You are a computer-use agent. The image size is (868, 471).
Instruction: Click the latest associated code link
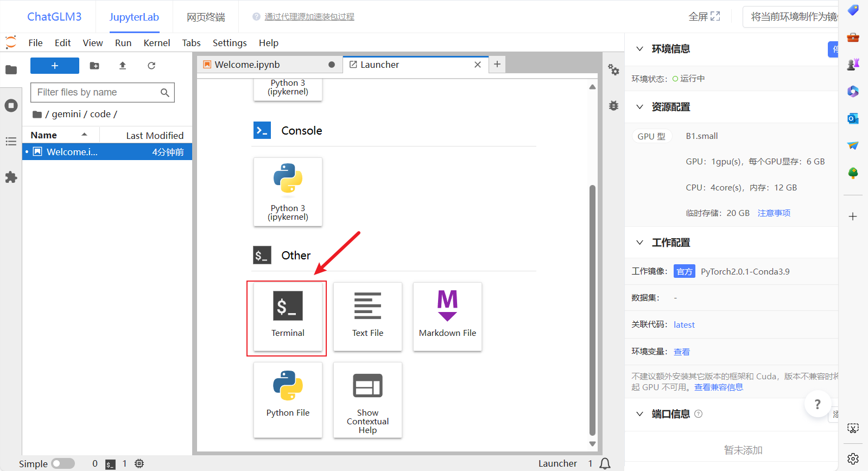pyautogui.click(x=684, y=325)
